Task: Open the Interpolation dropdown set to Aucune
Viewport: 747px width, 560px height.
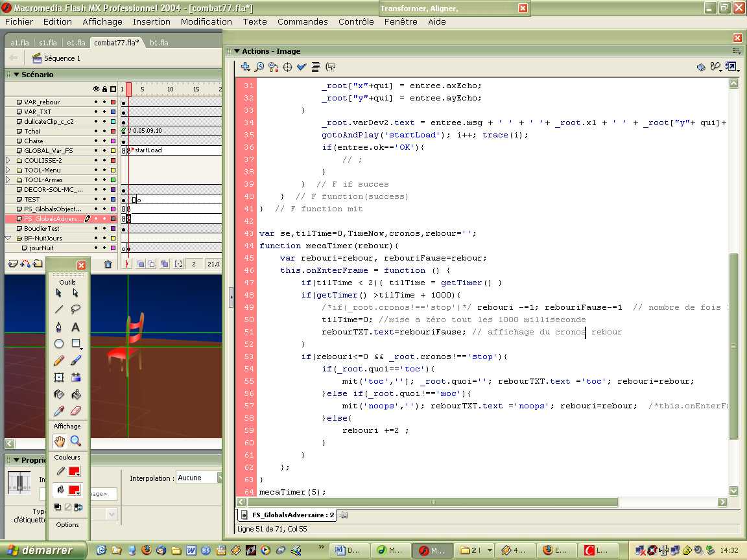Action: pos(198,478)
